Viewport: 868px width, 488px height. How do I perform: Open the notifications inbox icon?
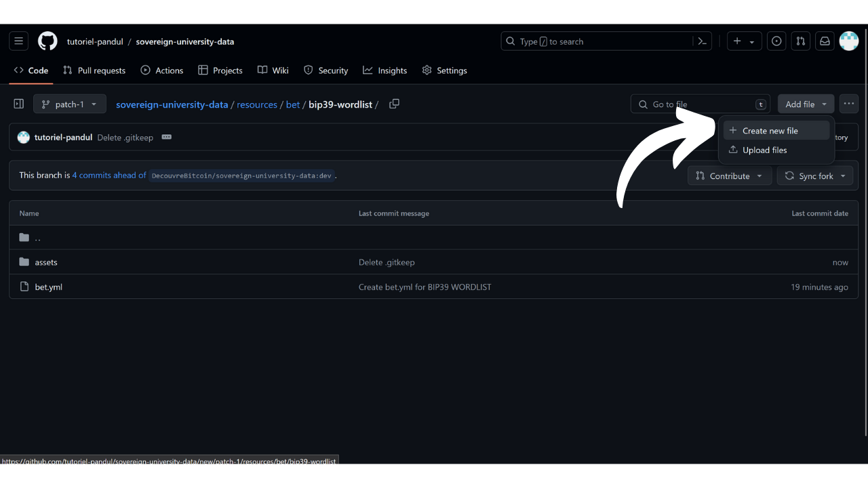(x=825, y=41)
